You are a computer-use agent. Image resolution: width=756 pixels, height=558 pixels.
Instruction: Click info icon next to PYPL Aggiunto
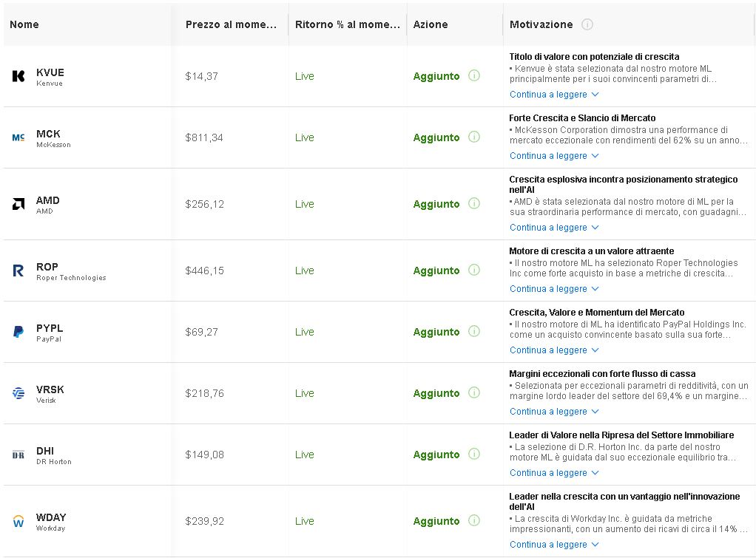click(x=474, y=331)
